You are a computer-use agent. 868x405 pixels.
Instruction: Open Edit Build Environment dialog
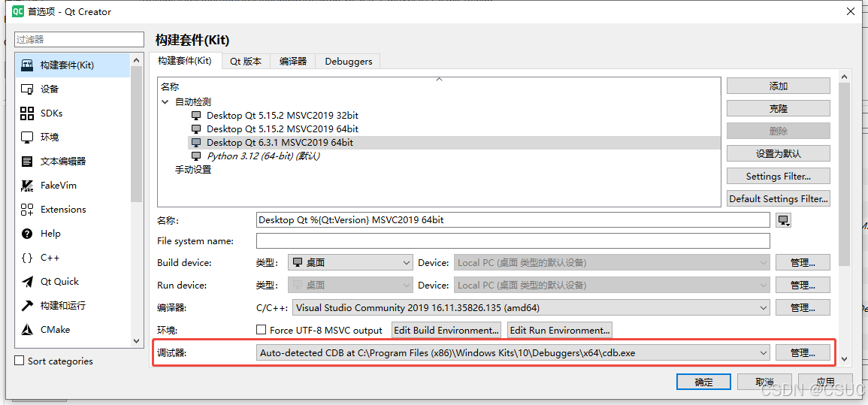point(446,330)
